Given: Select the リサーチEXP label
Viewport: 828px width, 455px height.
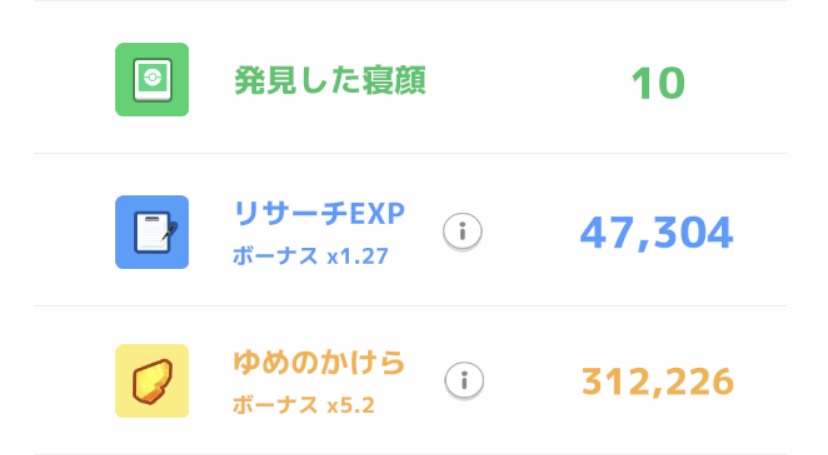Looking at the screenshot, I should pyautogui.click(x=319, y=212).
